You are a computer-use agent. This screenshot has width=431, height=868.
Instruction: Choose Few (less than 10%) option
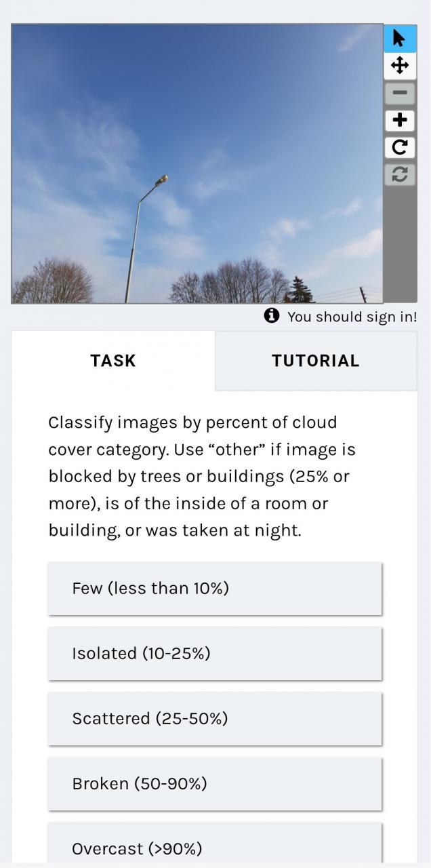pyautogui.click(x=215, y=588)
